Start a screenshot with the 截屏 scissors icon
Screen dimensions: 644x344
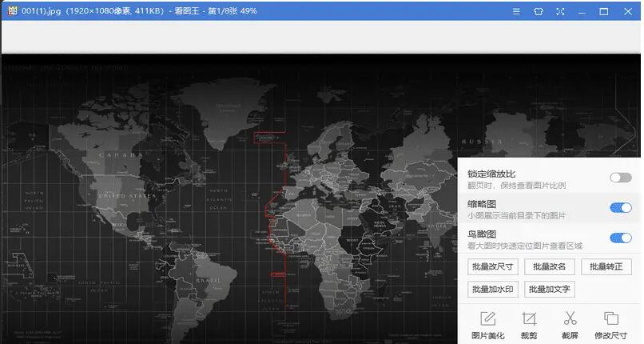click(x=570, y=325)
